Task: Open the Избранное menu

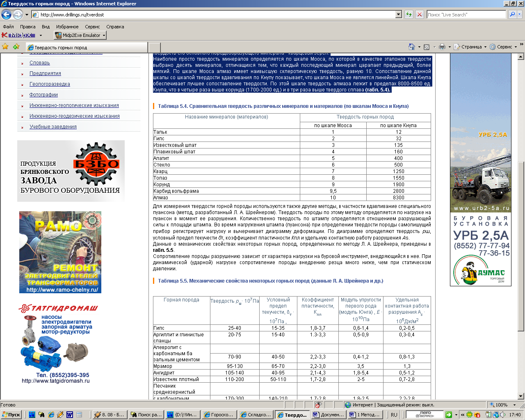Action: point(67,27)
